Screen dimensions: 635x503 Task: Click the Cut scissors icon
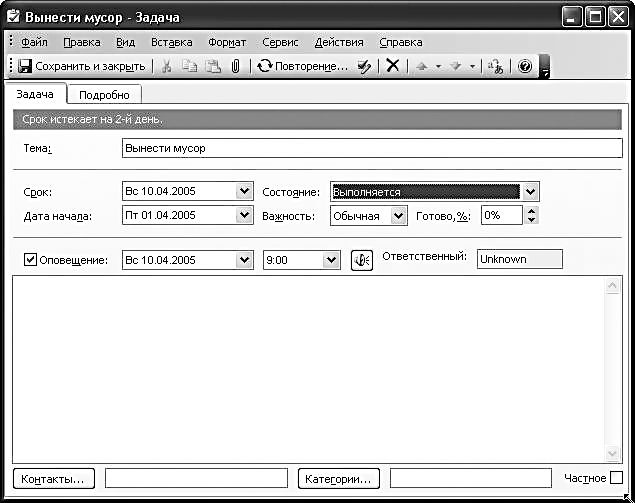pyautogui.click(x=167, y=66)
